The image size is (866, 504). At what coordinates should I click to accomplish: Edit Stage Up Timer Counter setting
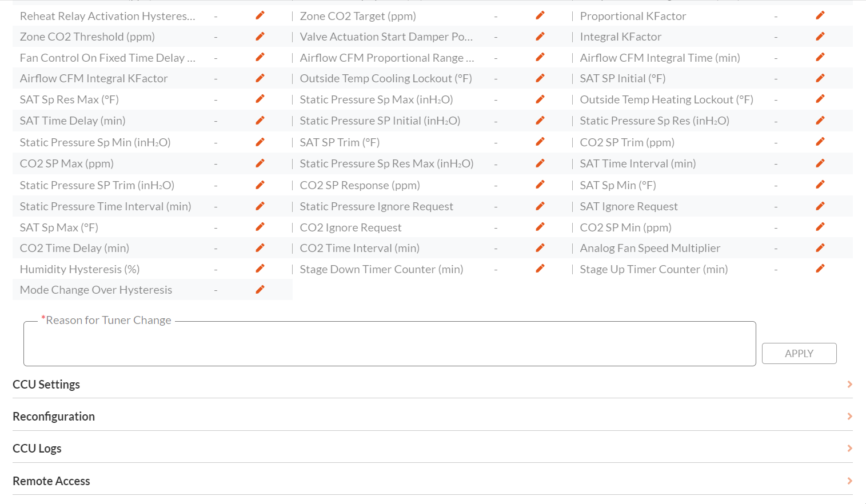(x=820, y=268)
